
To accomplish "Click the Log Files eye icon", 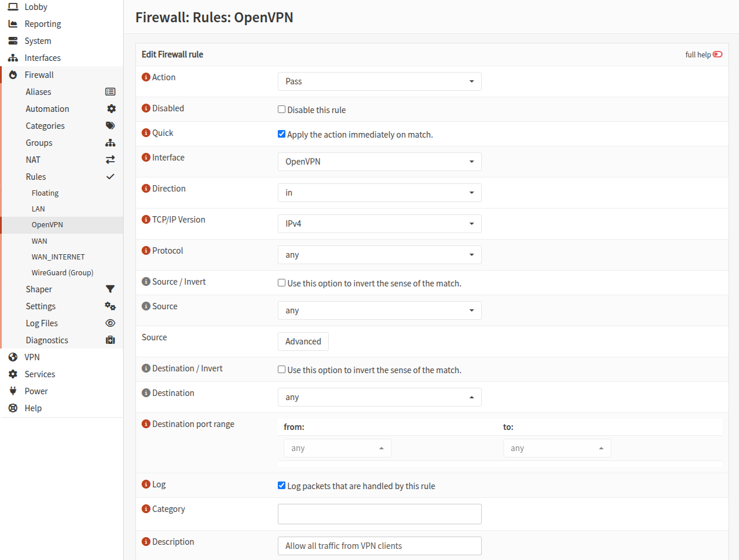I will tap(110, 323).
